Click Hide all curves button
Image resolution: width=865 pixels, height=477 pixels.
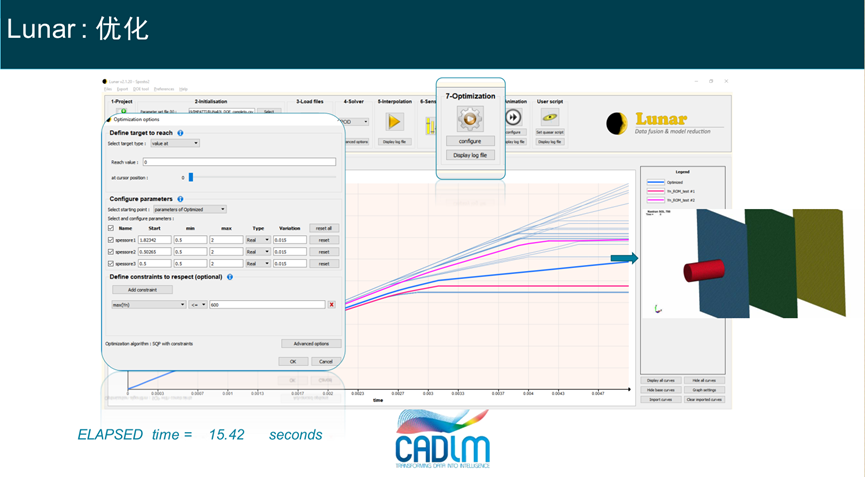coord(704,380)
